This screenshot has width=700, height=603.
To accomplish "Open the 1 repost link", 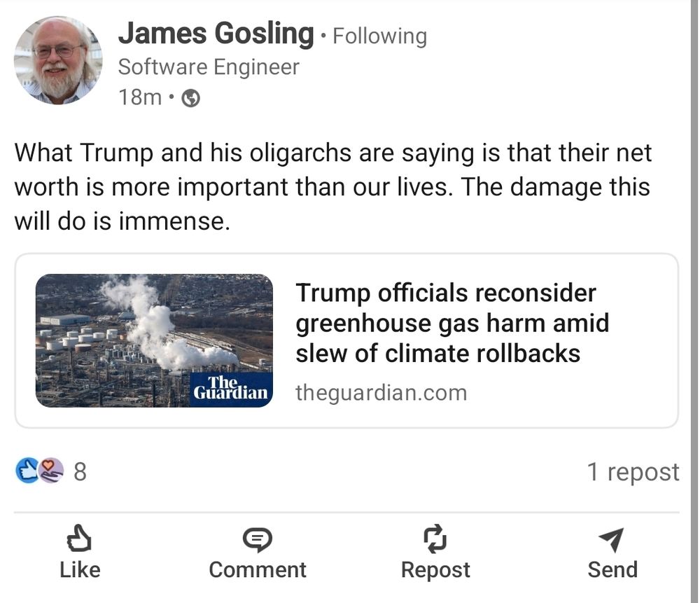I will coord(633,472).
